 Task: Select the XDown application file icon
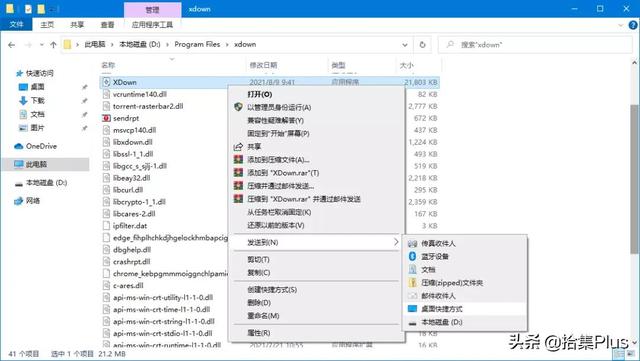(106, 82)
